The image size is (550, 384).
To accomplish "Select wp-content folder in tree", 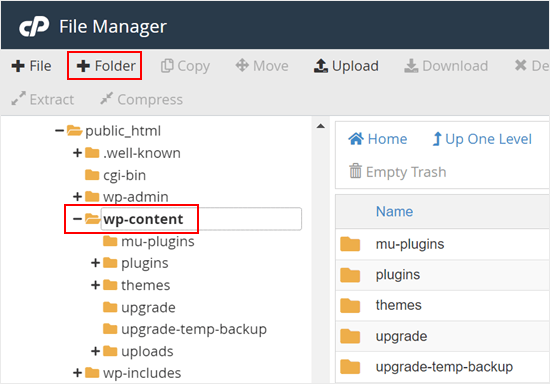I will click(x=143, y=219).
